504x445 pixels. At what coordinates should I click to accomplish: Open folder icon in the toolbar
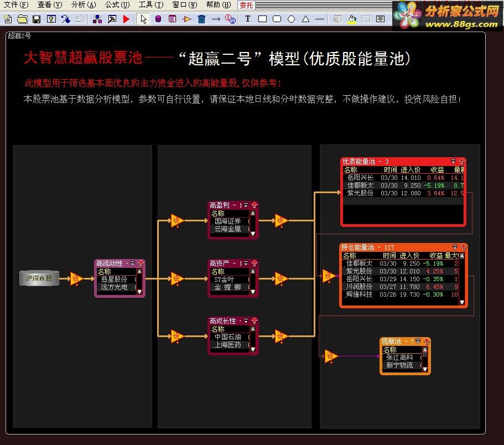pos(22,19)
